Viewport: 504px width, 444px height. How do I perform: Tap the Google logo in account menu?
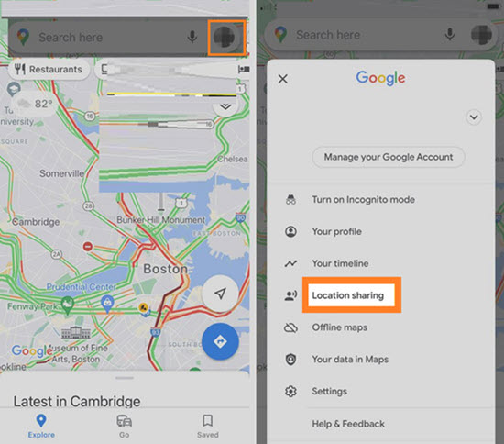pos(380,78)
